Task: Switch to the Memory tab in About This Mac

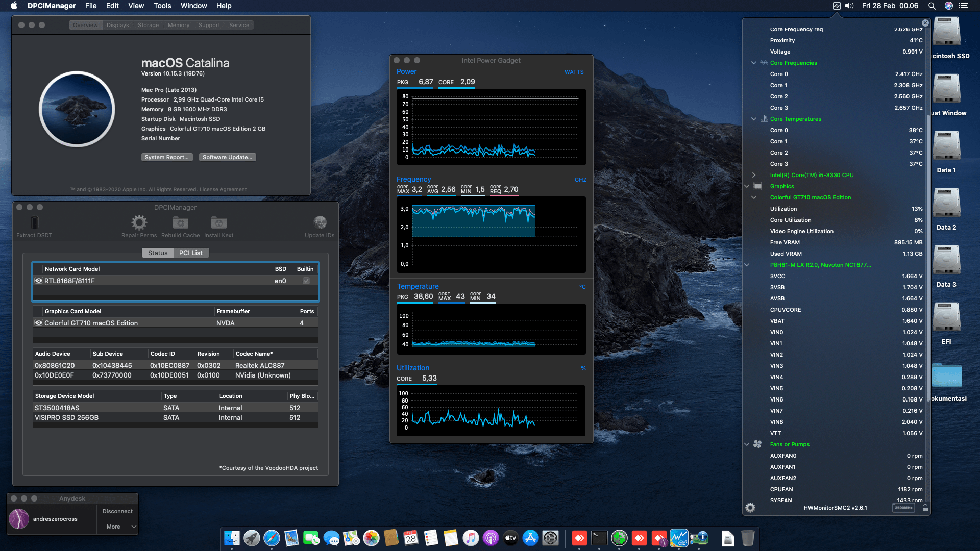Action: 179,25
